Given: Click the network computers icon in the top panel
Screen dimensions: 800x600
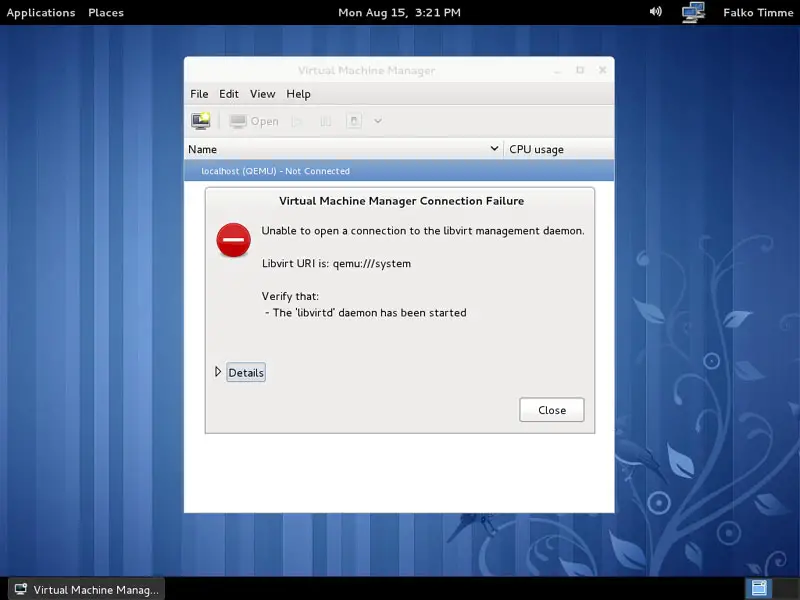Looking at the screenshot, I should pos(693,12).
